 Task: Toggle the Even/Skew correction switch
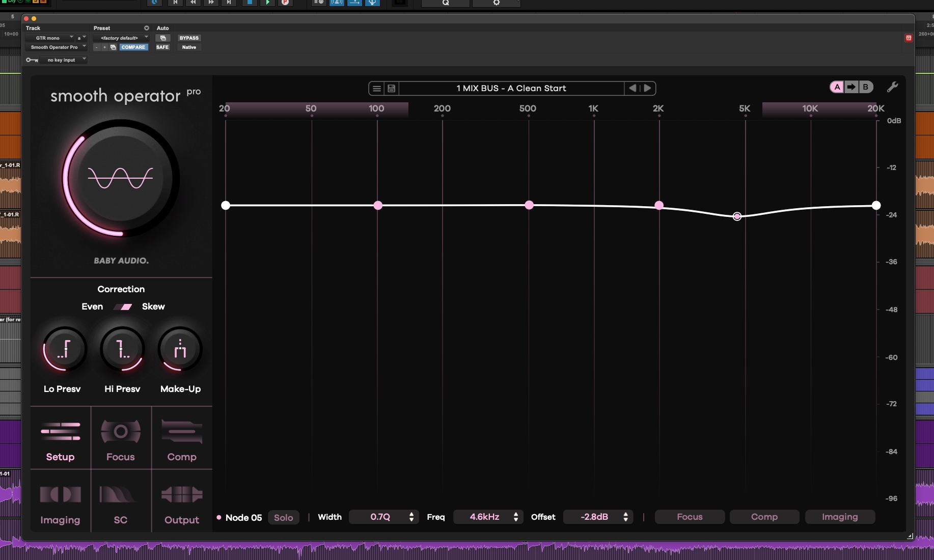tap(123, 306)
